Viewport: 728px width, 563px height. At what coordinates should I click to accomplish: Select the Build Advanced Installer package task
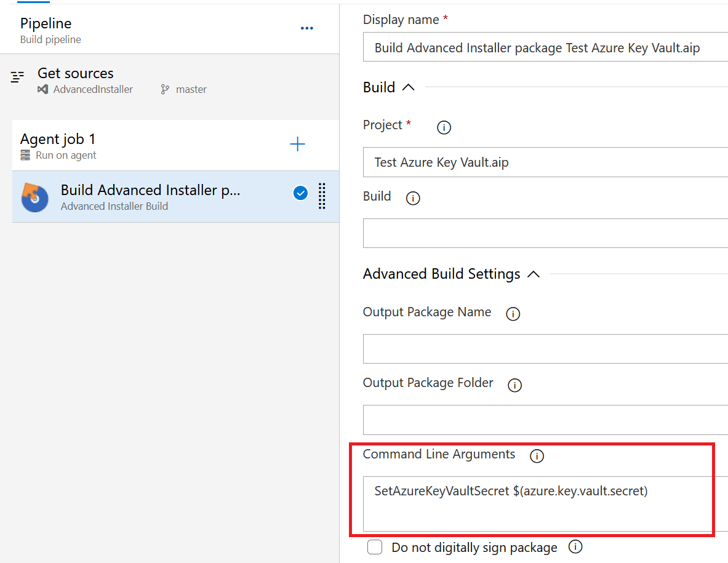pos(175,197)
